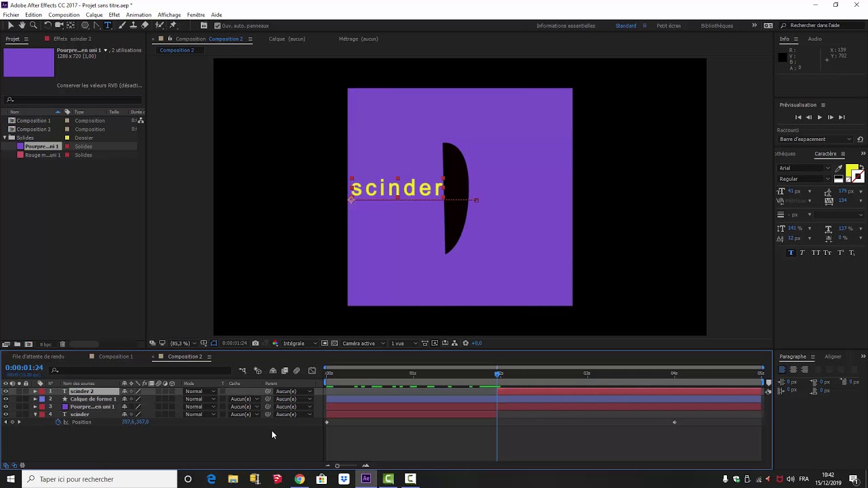The image size is (868, 488).
Task: Select the Clone Stamp tool
Action: coord(133,26)
